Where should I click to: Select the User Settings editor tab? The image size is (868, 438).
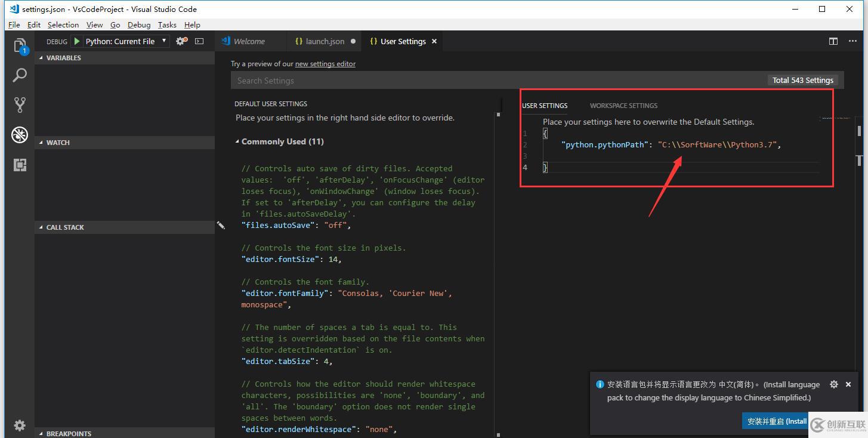[x=404, y=41]
